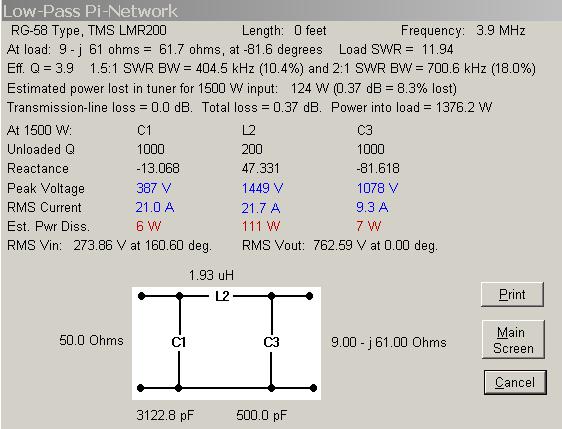Click the C1 RMS current 21.0 A
Image resolution: width=562 pixels, height=429 pixels.
tap(155, 208)
